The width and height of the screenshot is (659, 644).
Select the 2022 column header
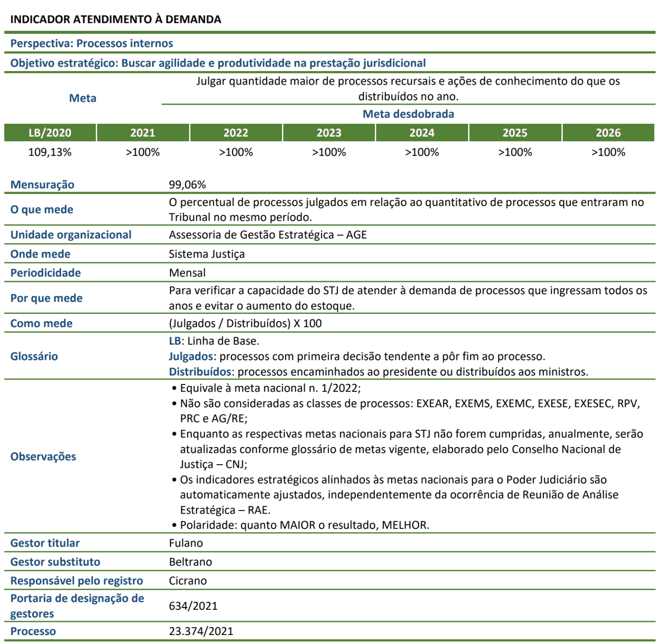pyautogui.click(x=236, y=133)
